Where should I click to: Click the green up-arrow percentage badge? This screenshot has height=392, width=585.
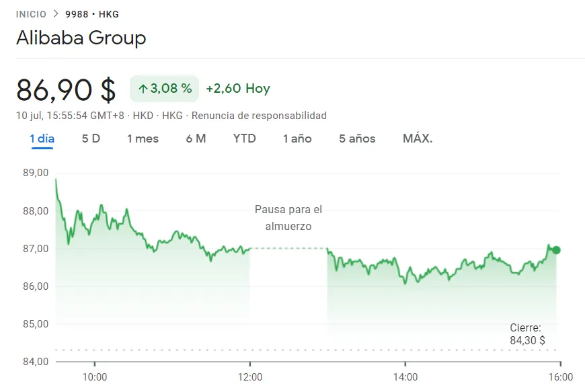coord(164,88)
